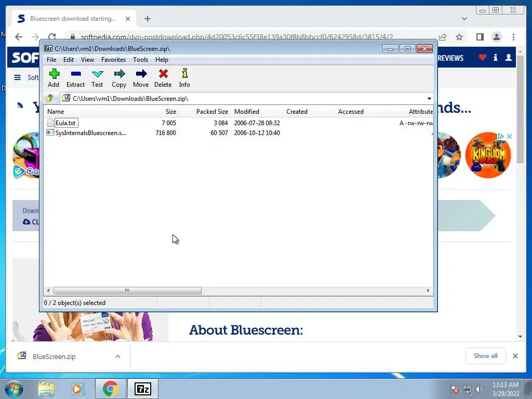Go up one folder level in 7-Zip
The height and width of the screenshot is (399, 532).
tap(50, 98)
